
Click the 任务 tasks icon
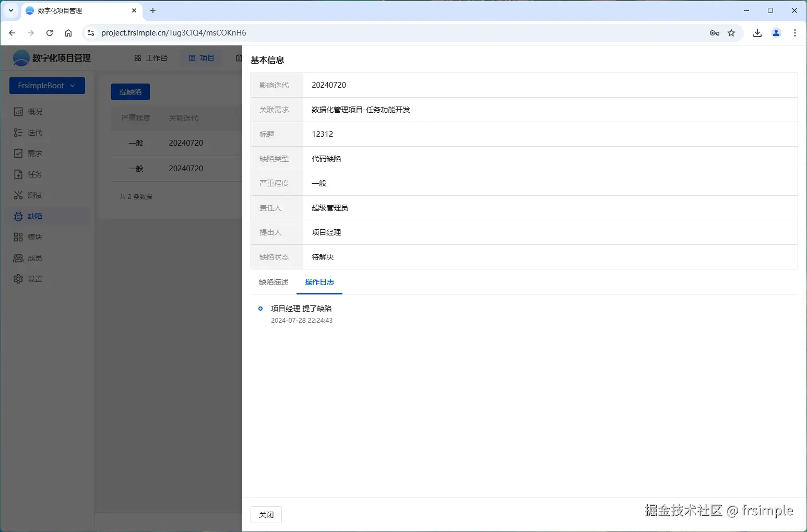(x=34, y=174)
